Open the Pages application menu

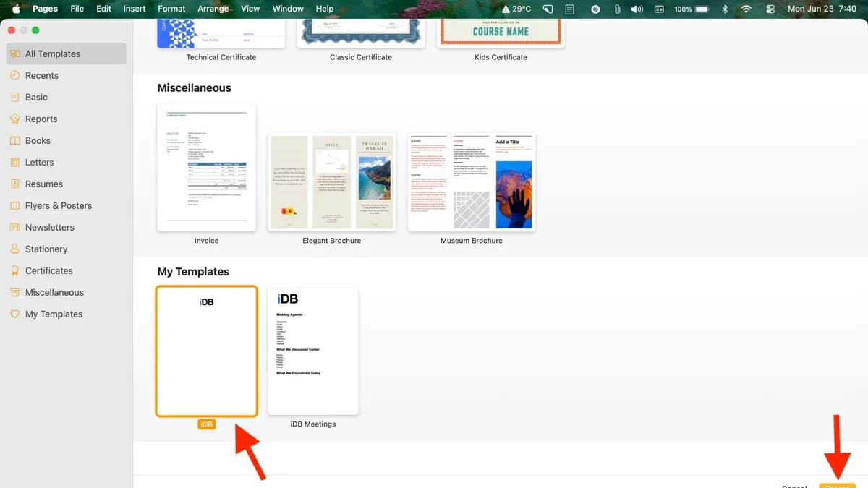click(x=46, y=9)
